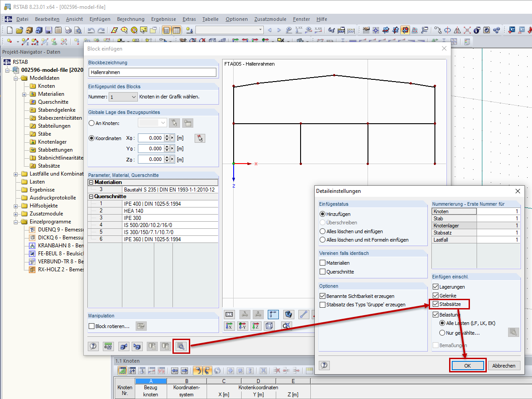Click the Block rotieren settings icon button
532x399 pixels.
[141, 326]
